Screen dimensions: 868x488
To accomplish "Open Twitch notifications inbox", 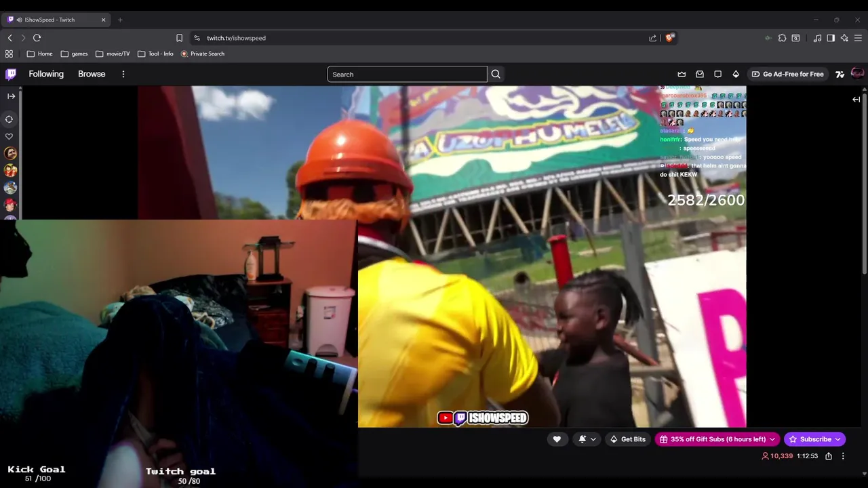I will coord(700,74).
